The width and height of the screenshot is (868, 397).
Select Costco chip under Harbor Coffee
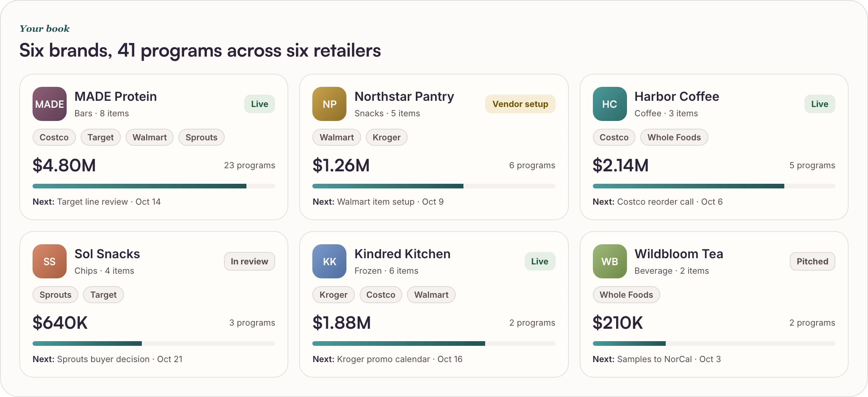tap(614, 137)
